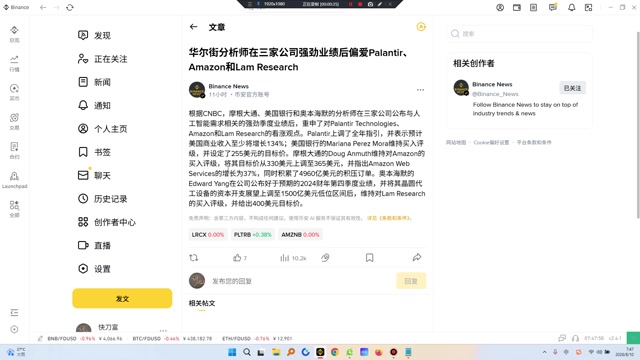Open the account profile icon in title bar

point(500,7)
